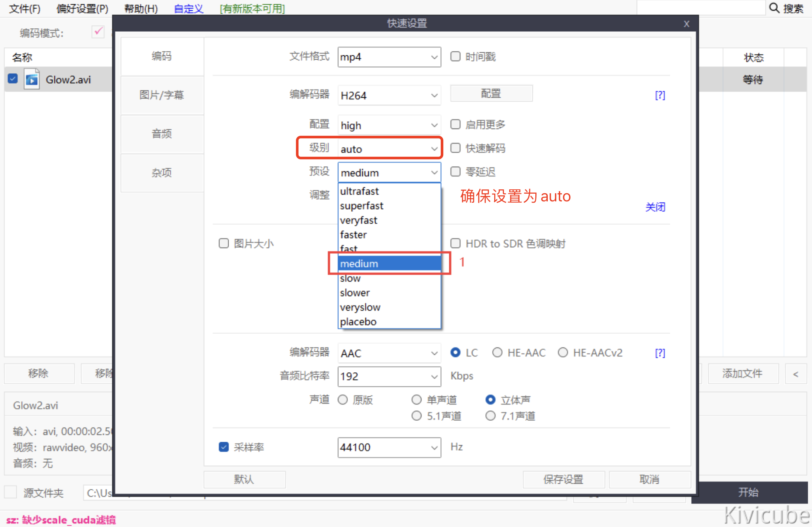
Task: Click the help [?] link beside AAC codec
Action: pyautogui.click(x=660, y=353)
